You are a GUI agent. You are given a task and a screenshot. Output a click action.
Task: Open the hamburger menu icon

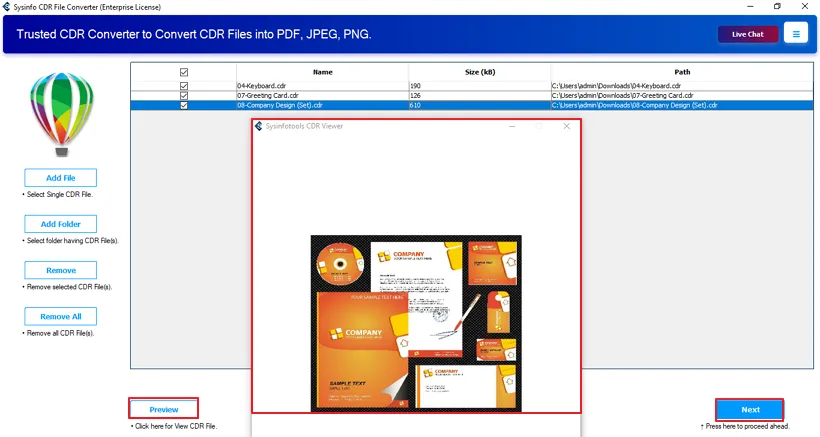pyautogui.click(x=796, y=34)
